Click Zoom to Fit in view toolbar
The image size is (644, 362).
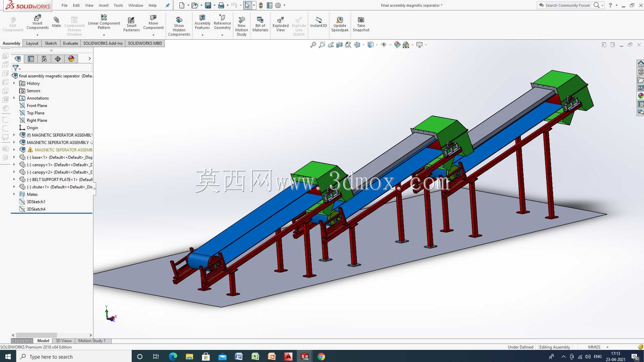pos(313,45)
